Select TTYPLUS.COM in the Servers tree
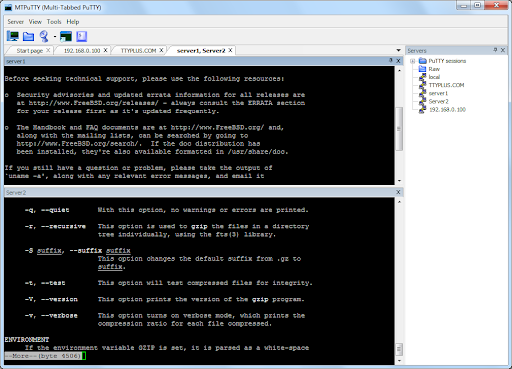 (x=446, y=85)
